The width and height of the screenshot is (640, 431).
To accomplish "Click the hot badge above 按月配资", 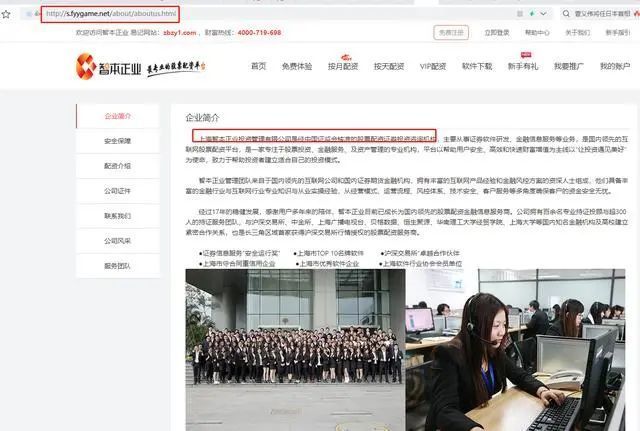I will coord(346,57).
